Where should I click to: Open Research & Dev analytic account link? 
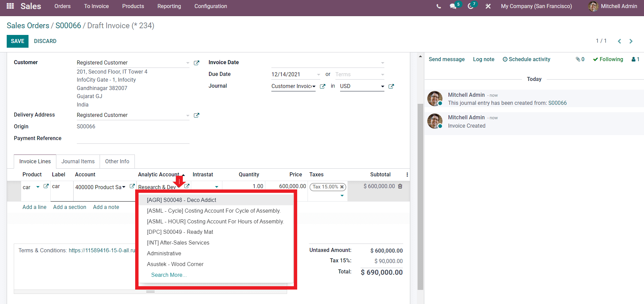(x=187, y=186)
